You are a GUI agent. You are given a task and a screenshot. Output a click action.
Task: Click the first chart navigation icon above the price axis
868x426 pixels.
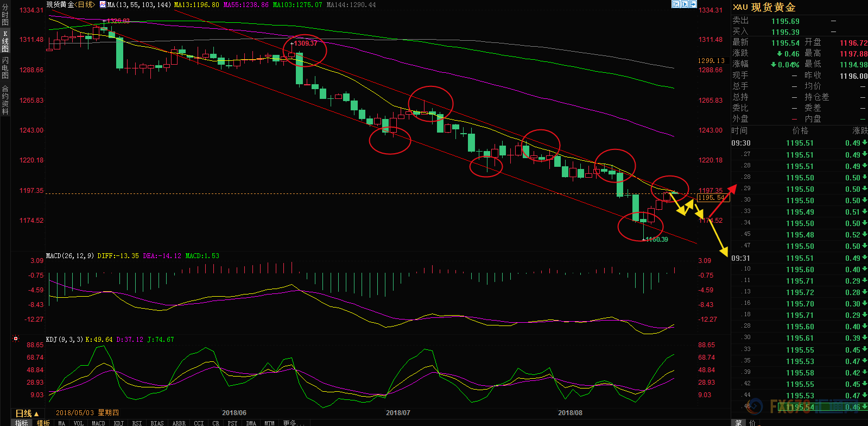click(676, 4)
